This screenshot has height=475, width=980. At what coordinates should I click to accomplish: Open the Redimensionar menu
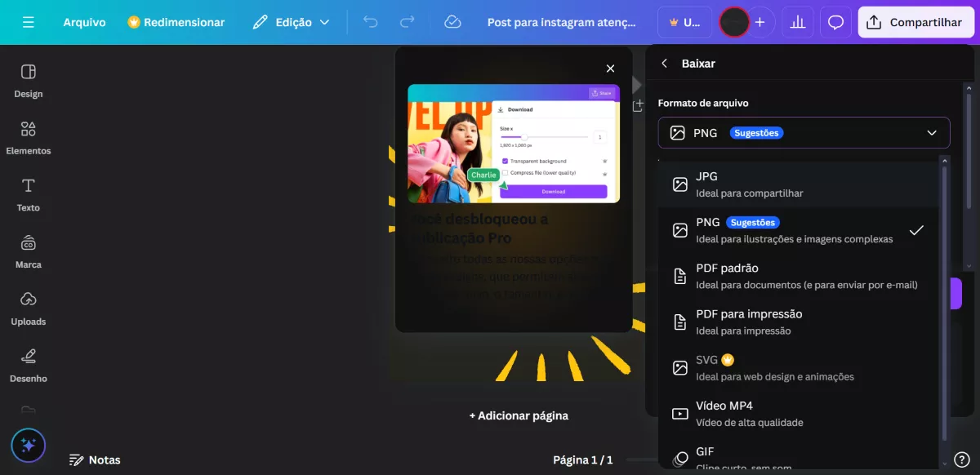[176, 22]
